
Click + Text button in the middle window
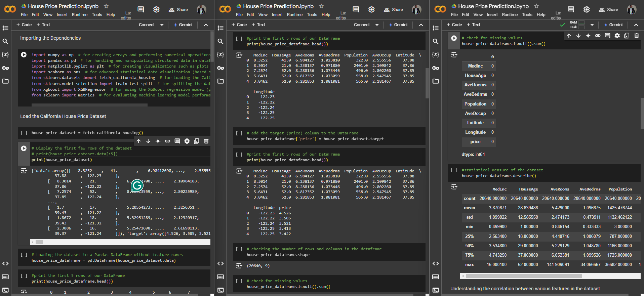point(258,25)
